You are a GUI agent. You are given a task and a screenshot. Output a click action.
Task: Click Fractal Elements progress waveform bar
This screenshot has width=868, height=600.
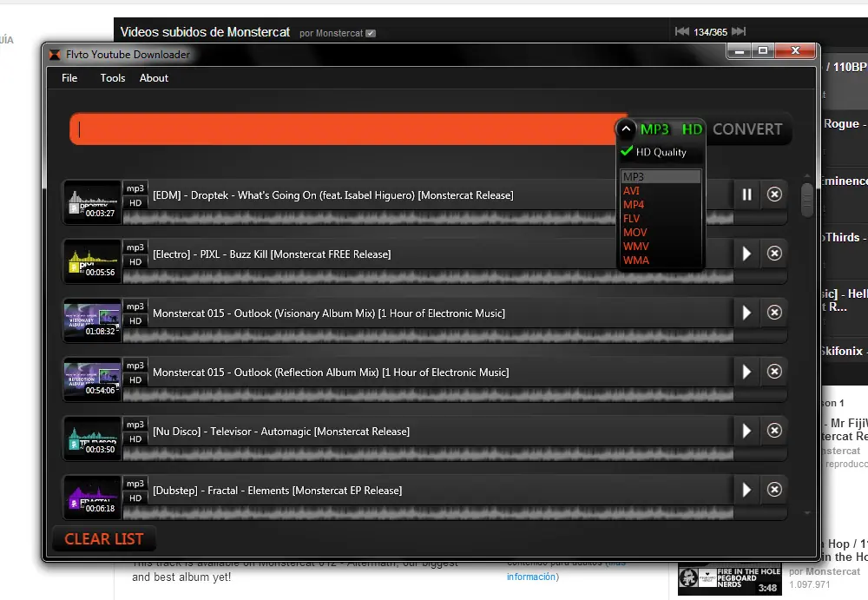(x=428, y=512)
